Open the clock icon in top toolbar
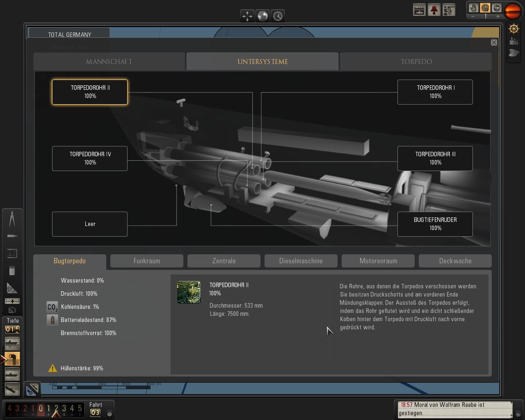This screenshot has width=525, height=420. [278, 16]
